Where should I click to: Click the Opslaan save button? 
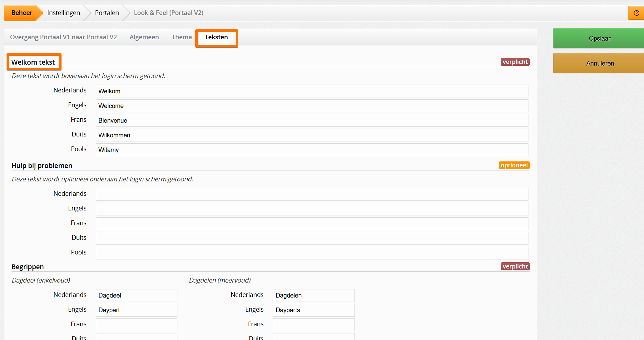[599, 38]
